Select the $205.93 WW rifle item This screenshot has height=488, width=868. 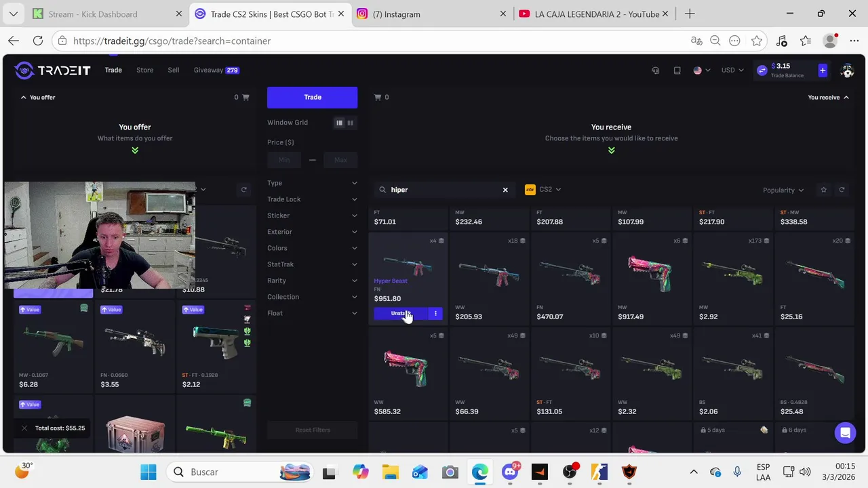[x=489, y=279]
